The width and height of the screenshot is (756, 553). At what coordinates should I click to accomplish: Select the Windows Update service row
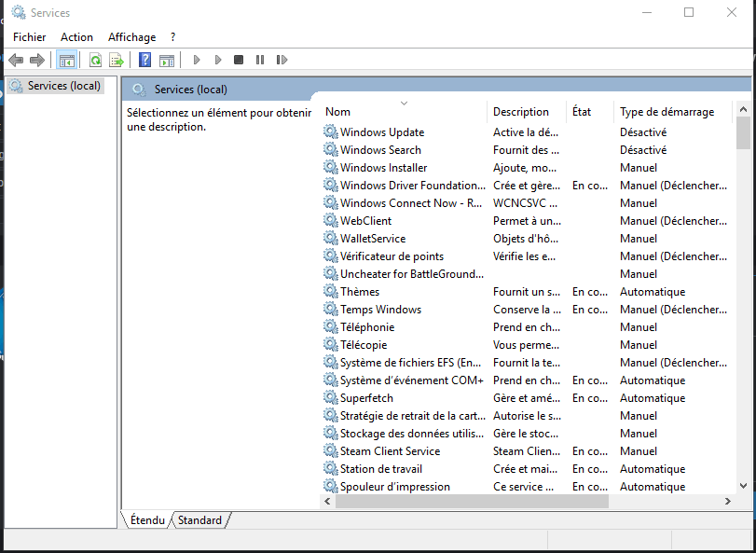527,132
